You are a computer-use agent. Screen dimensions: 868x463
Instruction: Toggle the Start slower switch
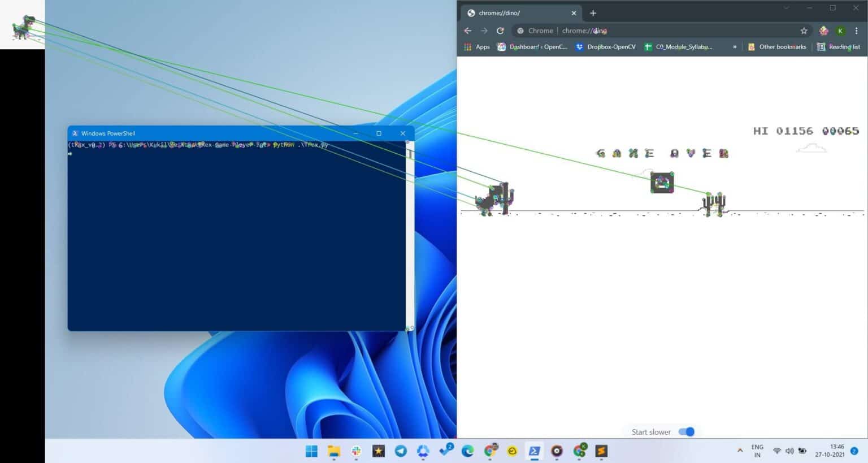click(686, 432)
